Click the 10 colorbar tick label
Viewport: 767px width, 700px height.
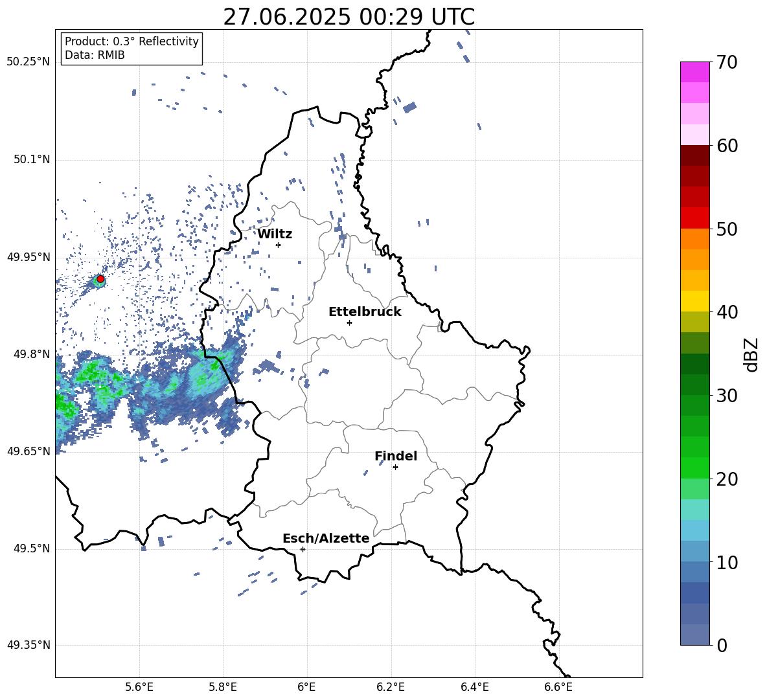(x=726, y=562)
